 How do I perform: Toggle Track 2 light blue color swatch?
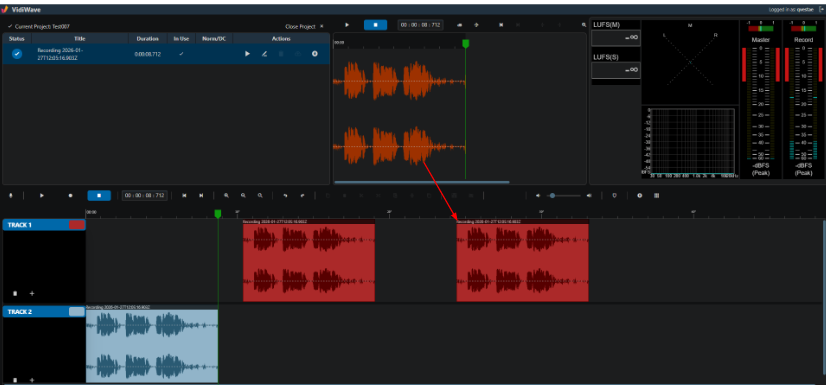(x=76, y=312)
